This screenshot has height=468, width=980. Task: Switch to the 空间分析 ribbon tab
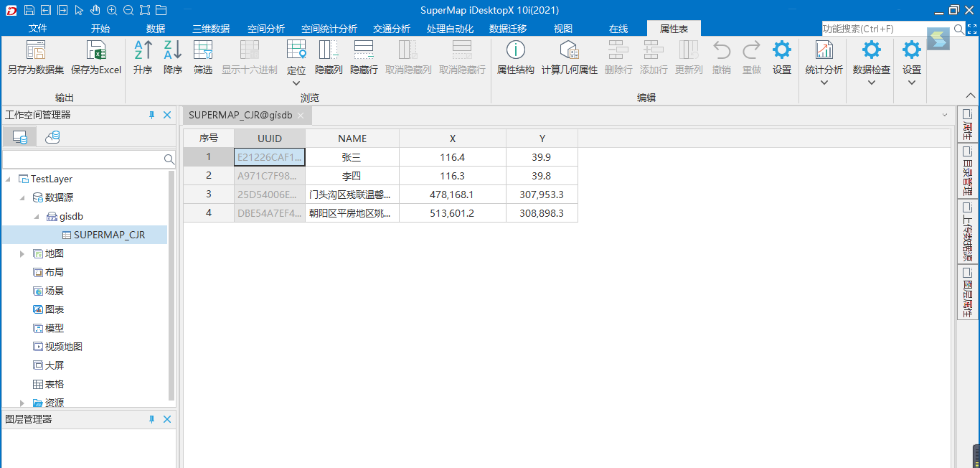click(x=266, y=29)
